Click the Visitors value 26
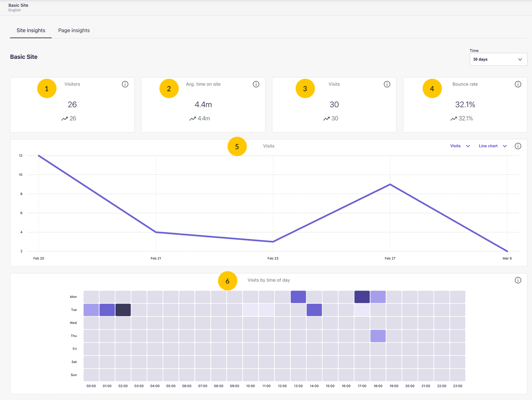This screenshot has width=532, height=400. (72, 105)
